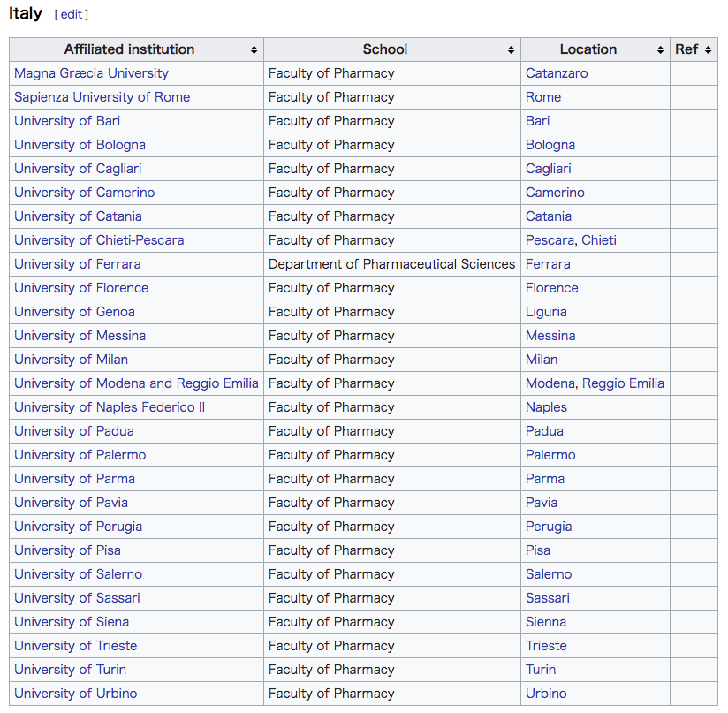Screen dimensions: 728x713
Task: Follow the Cagliari location link
Action: (x=549, y=169)
